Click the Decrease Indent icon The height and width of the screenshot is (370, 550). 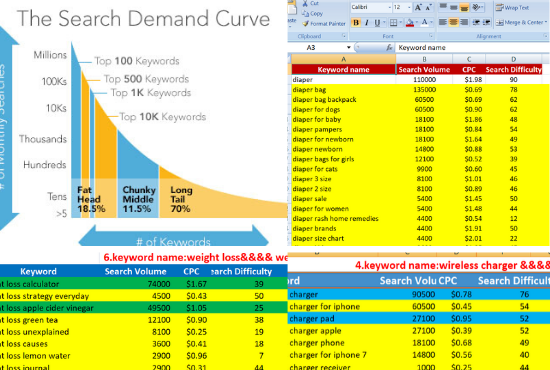click(x=476, y=22)
